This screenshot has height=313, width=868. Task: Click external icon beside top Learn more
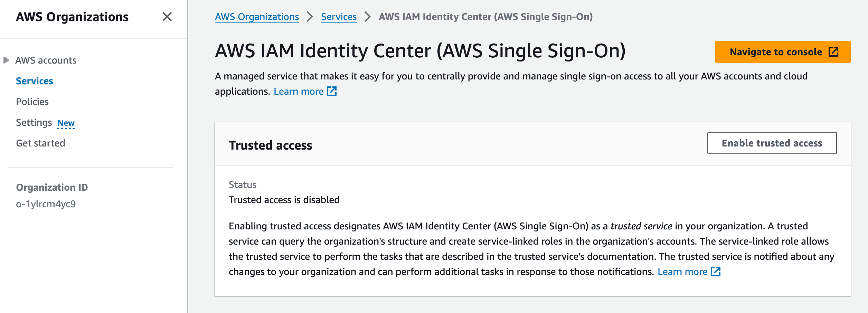[x=332, y=91]
